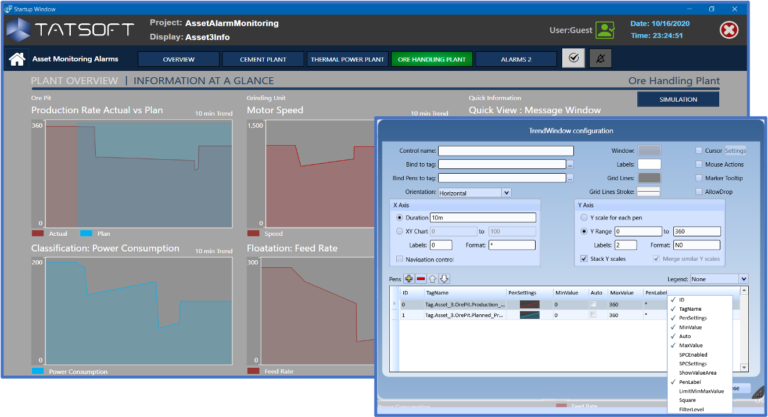Viewport: 768px width, 417px height.
Task: Enable the Mouse Actions checkbox
Action: coord(698,164)
